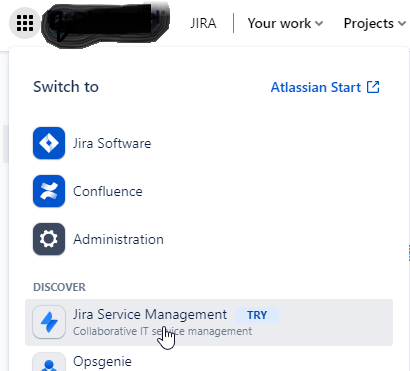Open the Atlassian Start link

[x=325, y=87]
